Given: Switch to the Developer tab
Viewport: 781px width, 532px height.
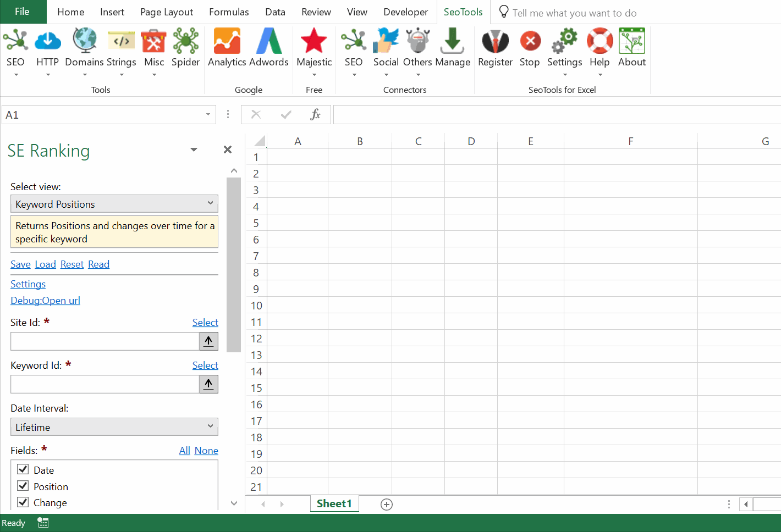Looking at the screenshot, I should (x=405, y=12).
